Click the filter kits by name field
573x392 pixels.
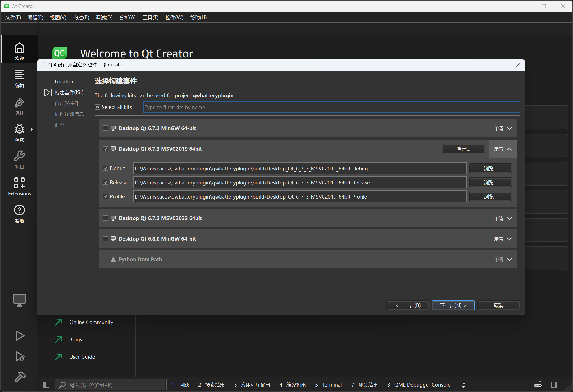coord(331,107)
